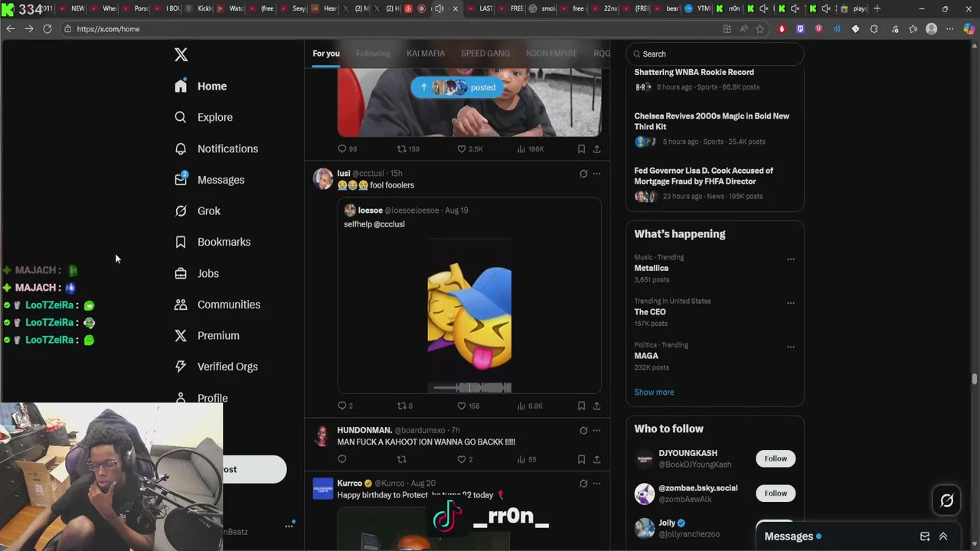980x551 pixels.
Task: Expand the Messages drawer chevron
Action: pos(943,536)
